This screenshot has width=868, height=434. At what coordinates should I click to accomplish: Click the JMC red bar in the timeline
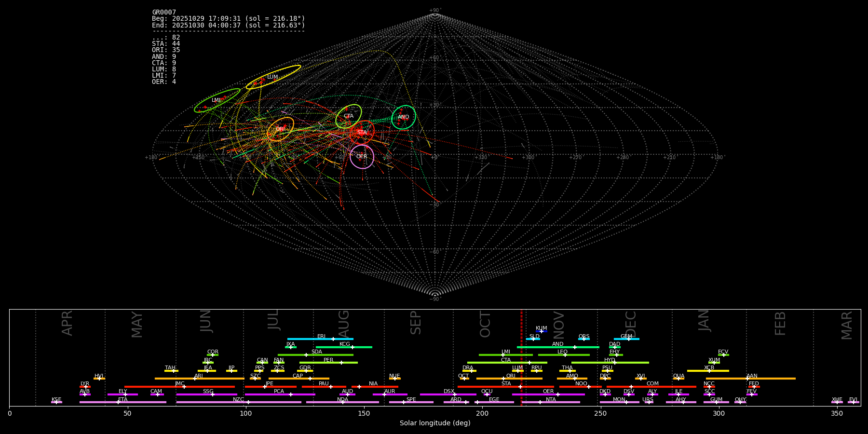click(x=180, y=387)
